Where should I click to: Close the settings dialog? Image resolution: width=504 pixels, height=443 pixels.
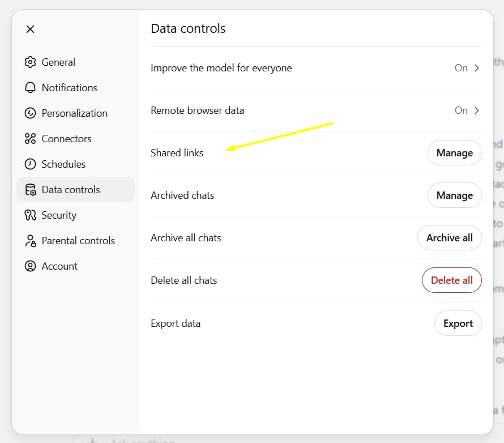coord(31,29)
